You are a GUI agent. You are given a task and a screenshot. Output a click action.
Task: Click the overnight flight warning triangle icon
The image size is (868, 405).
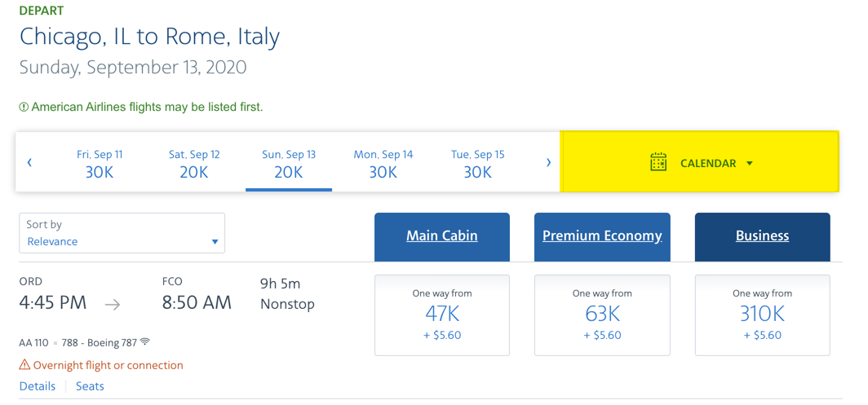24,364
